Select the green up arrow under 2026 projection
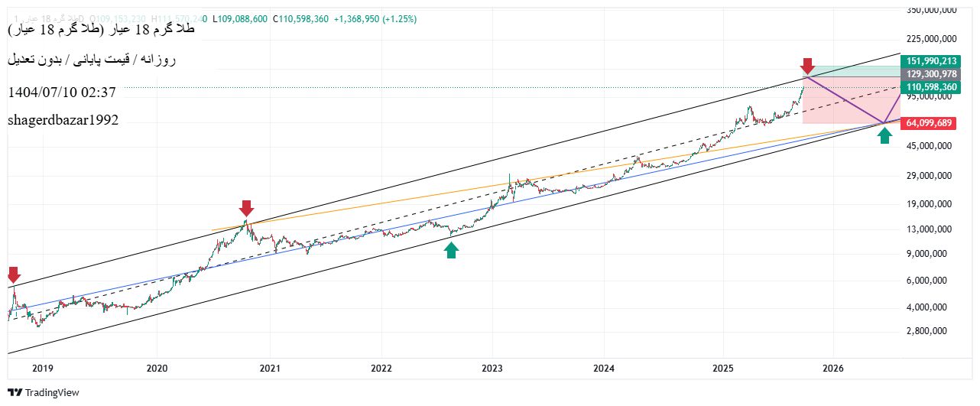Viewport: 980px width, 406px height. (884, 135)
